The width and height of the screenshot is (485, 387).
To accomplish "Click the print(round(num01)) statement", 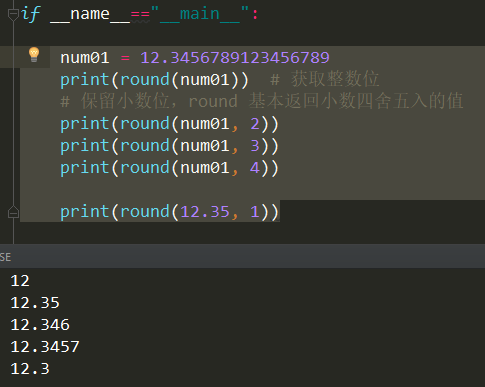I will point(154,80).
